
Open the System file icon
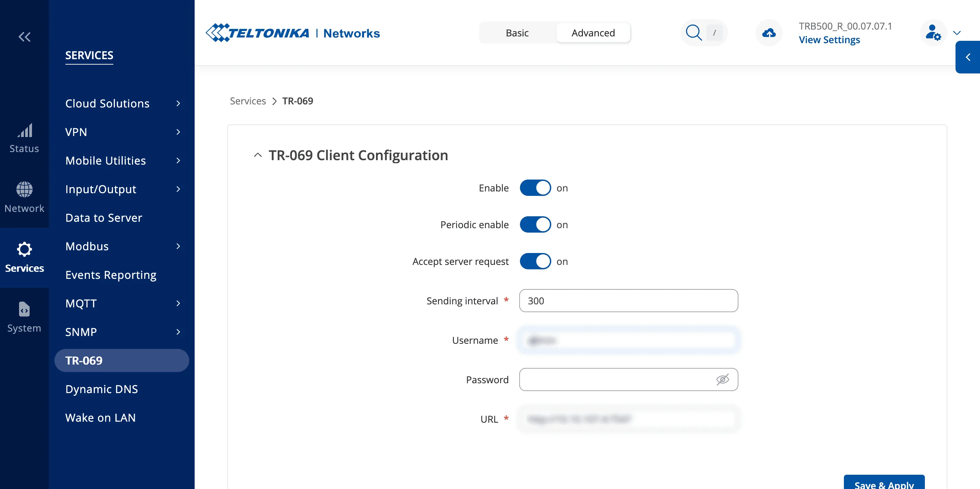click(24, 309)
